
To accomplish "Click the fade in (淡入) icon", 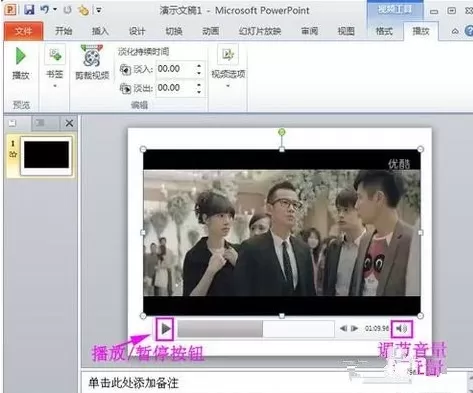I will [x=125, y=69].
